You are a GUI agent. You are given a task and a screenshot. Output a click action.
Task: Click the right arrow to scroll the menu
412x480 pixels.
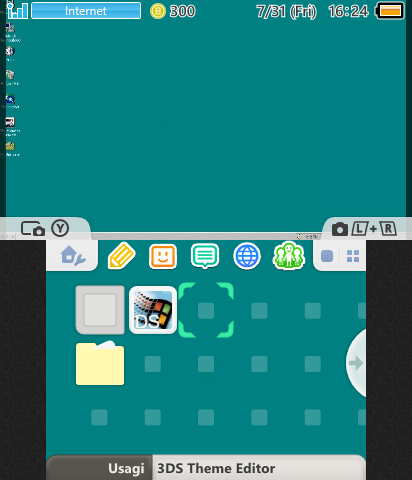(x=356, y=363)
